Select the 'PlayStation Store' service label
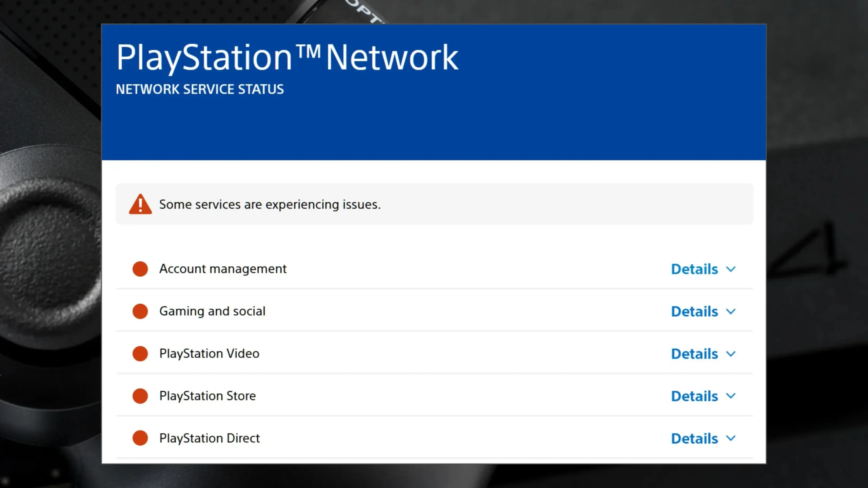The image size is (868, 488). [x=208, y=396]
